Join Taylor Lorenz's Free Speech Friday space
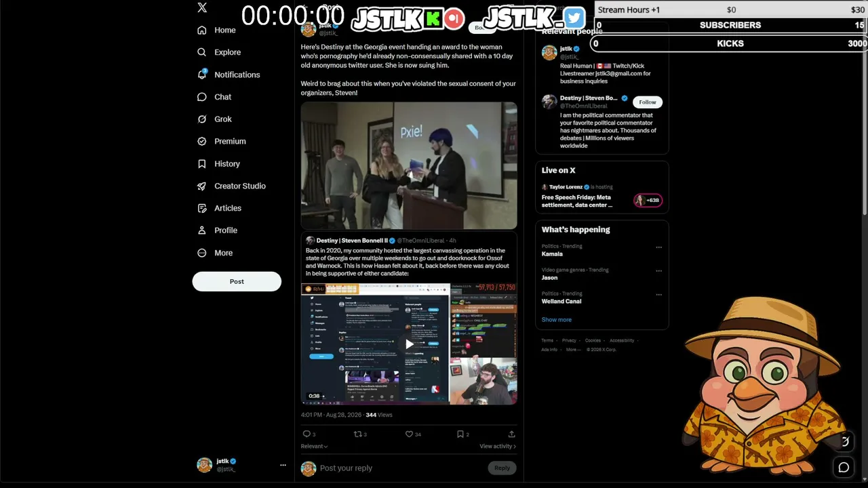868x488 pixels. pos(576,201)
